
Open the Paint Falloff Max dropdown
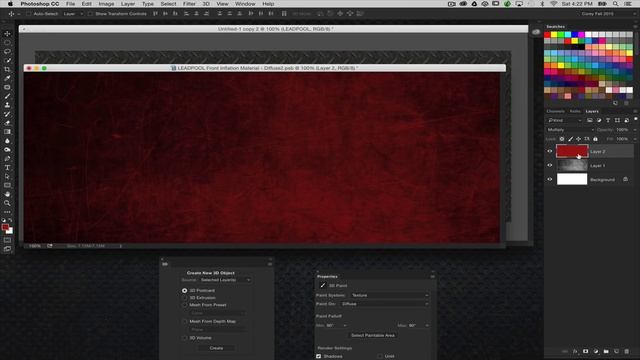point(427,326)
